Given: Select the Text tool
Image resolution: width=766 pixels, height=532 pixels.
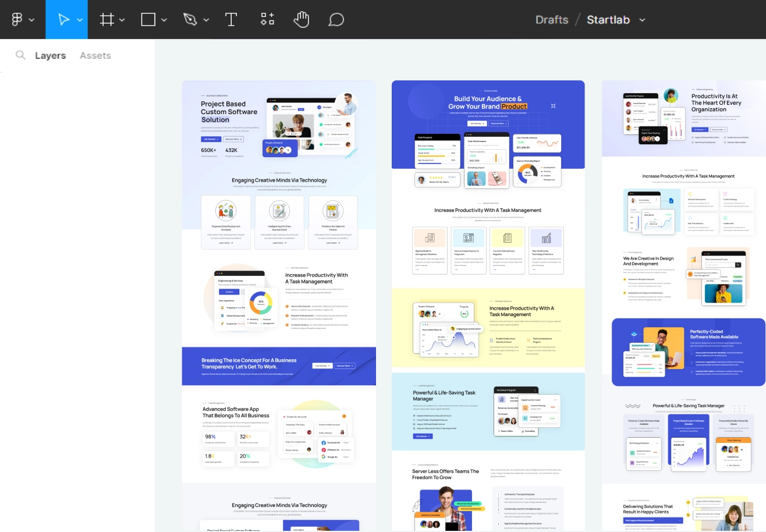Looking at the screenshot, I should tap(231, 20).
